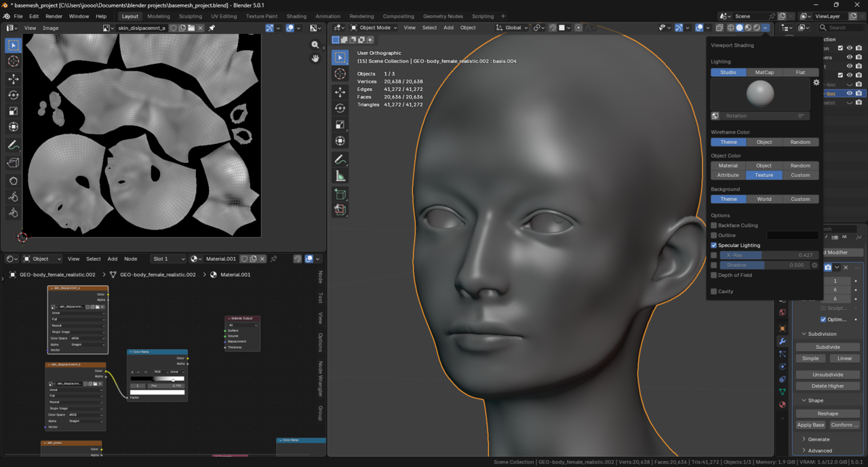Hide the highlighted GEO-body object in outliner
Viewport: 868px width, 467px height.
[849, 93]
